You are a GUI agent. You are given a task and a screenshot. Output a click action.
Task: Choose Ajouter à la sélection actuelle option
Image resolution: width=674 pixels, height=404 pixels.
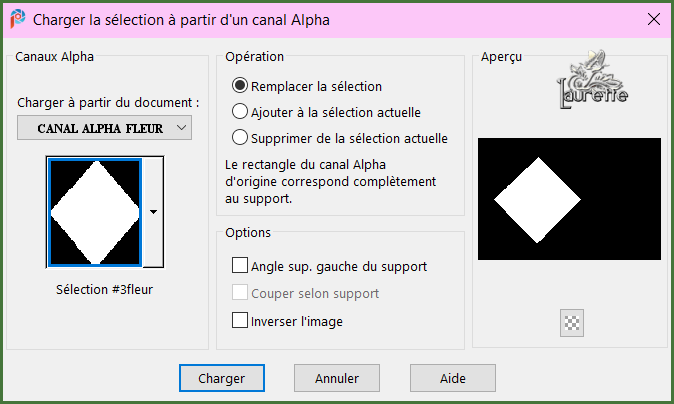[240, 112]
